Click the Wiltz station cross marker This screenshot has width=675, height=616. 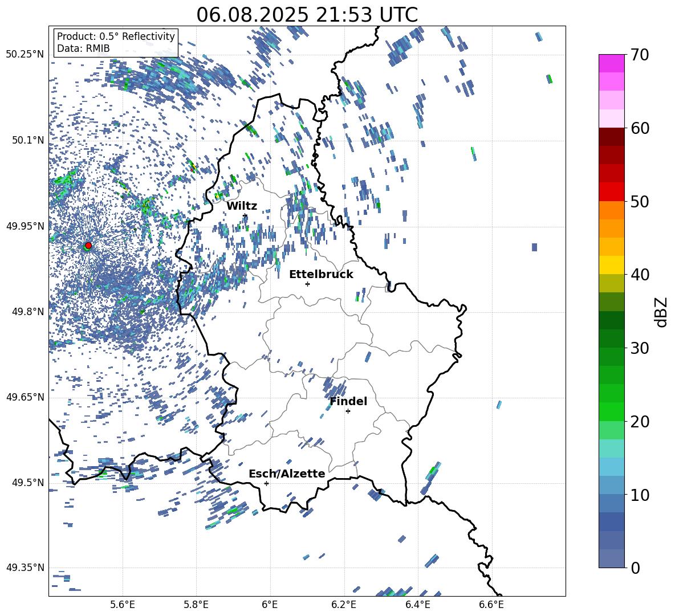coord(245,215)
